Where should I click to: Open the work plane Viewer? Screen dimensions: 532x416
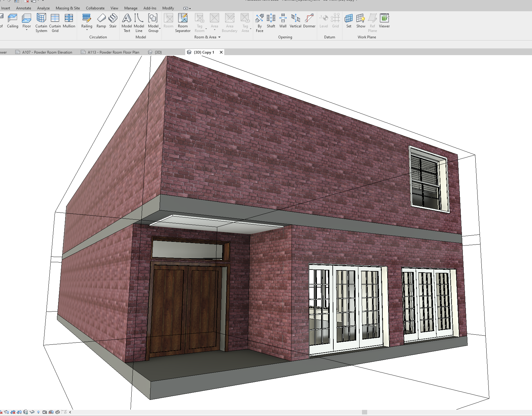pos(384,21)
